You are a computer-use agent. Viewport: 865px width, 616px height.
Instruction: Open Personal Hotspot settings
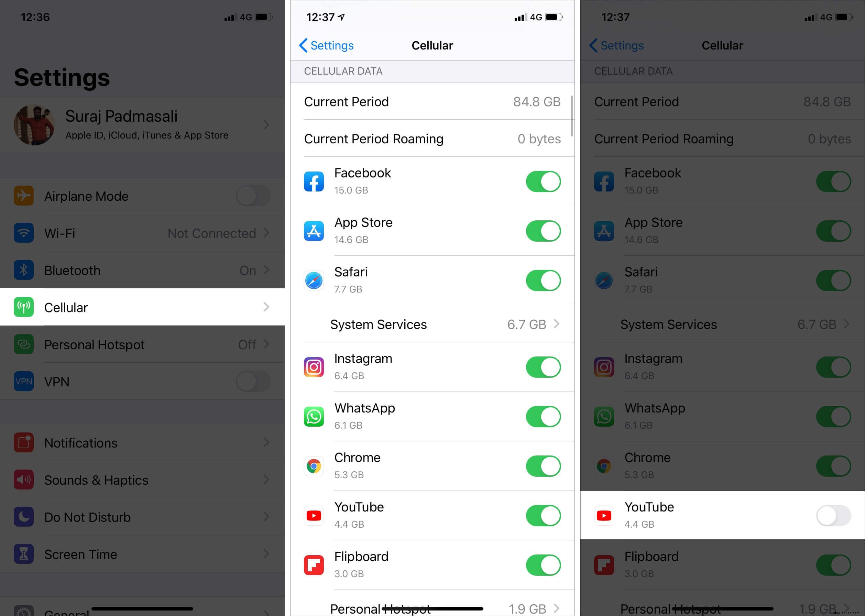[x=142, y=344]
